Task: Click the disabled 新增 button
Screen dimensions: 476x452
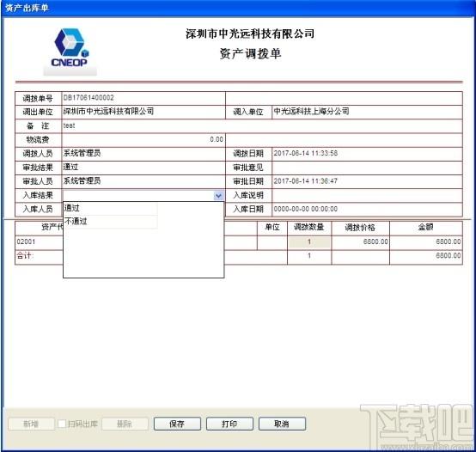Action: [x=31, y=424]
